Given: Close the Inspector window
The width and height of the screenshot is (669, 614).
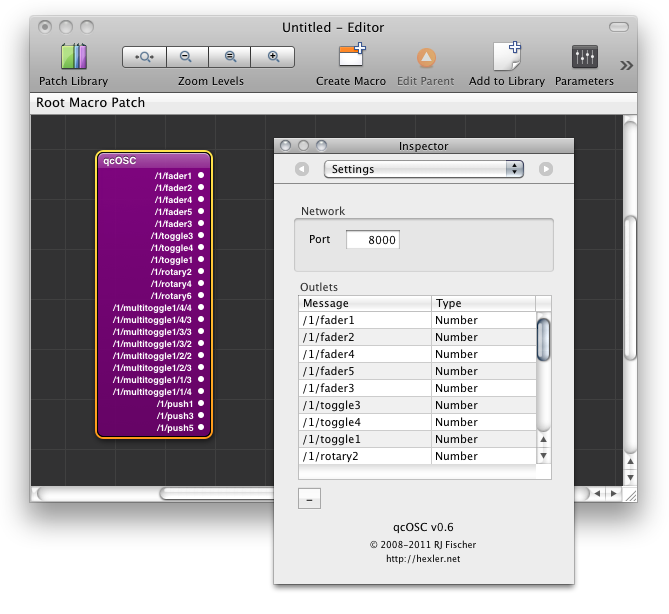Looking at the screenshot, I should tap(285, 146).
